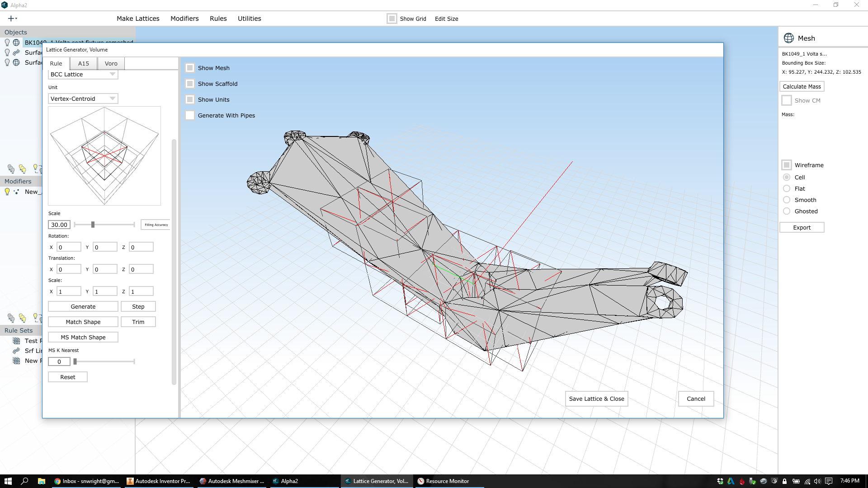The height and width of the screenshot is (488, 868).
Task: Toggle the Wireframe checkbox
Action: pos(787,165)
